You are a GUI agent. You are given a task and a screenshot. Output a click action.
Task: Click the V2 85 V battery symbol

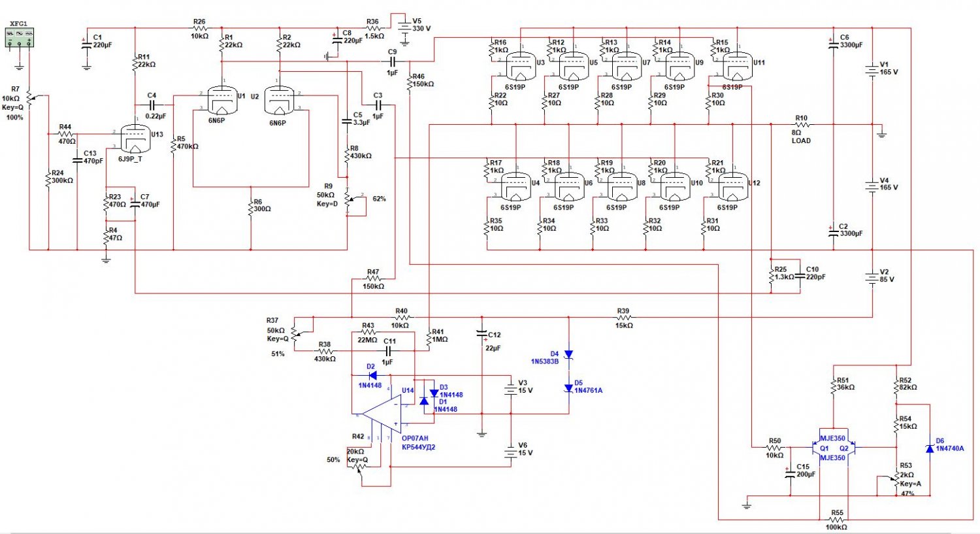pyautogui.click(x=872, y=278)
